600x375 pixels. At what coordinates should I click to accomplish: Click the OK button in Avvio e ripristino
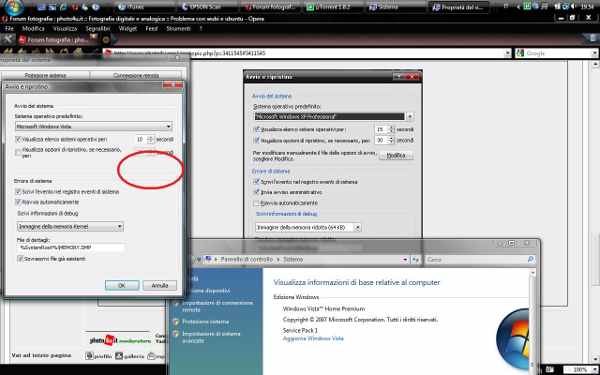pos(122,285)
